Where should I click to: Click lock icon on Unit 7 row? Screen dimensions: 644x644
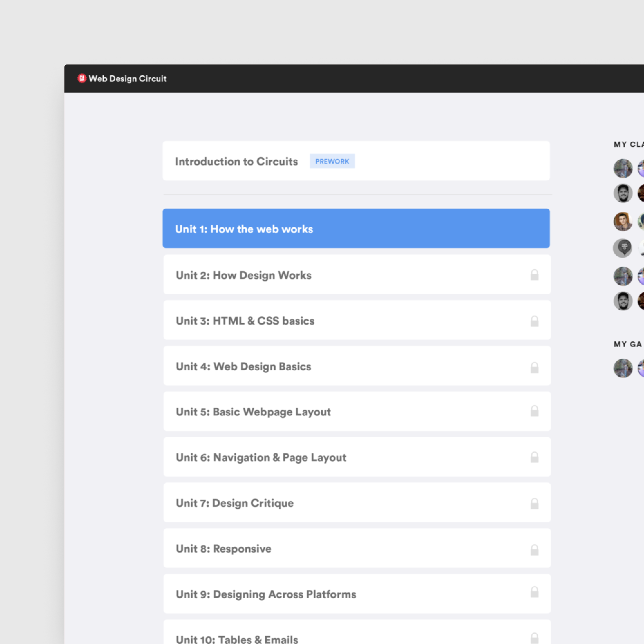[534, 503]
